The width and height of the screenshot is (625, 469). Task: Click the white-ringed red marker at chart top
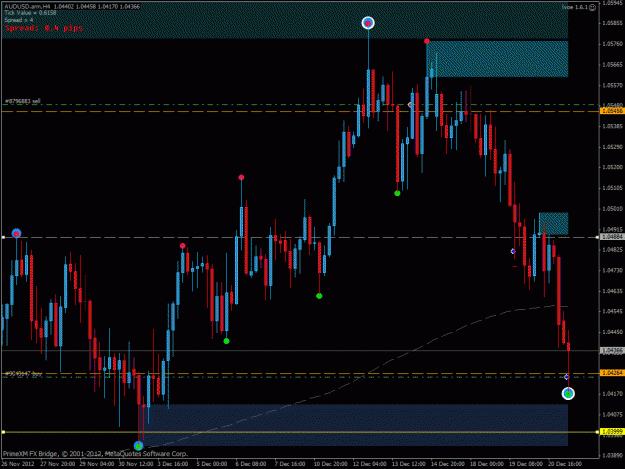tap(368, 23)
